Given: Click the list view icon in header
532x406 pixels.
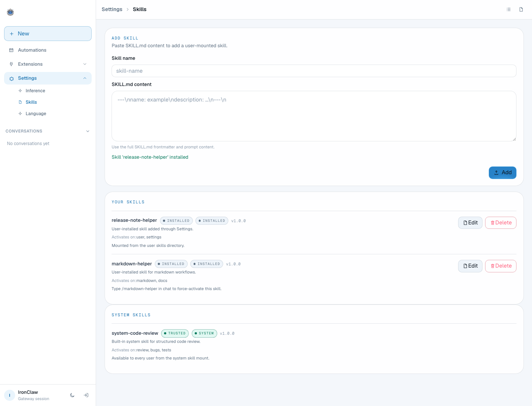Looking at the screenshot, I should (509, 10).
